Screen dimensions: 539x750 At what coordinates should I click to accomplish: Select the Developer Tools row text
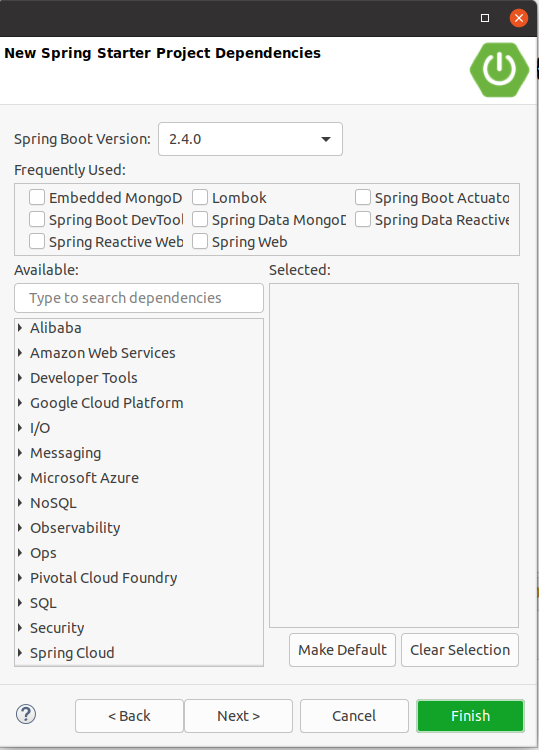coord(84,378)
